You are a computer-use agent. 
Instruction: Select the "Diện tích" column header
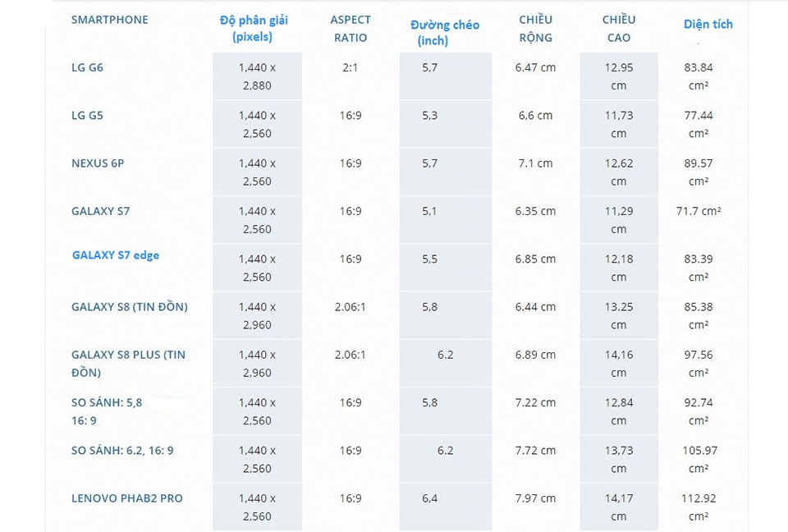tap(708, 24)
